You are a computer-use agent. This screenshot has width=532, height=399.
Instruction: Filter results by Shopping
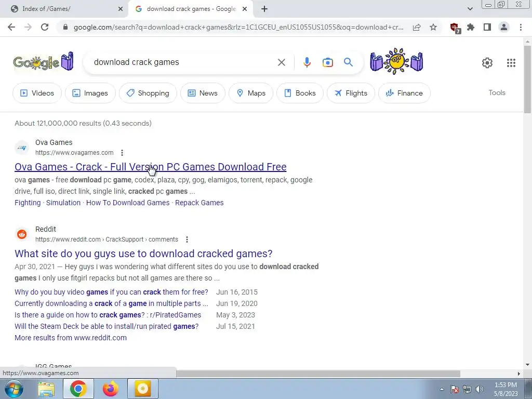(x=148, y=93)
